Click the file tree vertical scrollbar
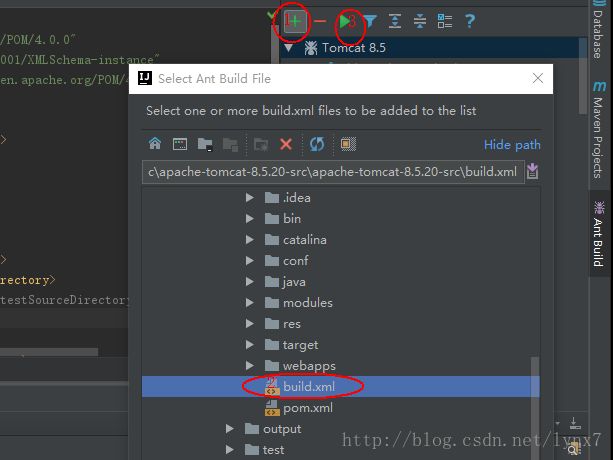This screenshot has height=460, width=613. coord(535,406)
